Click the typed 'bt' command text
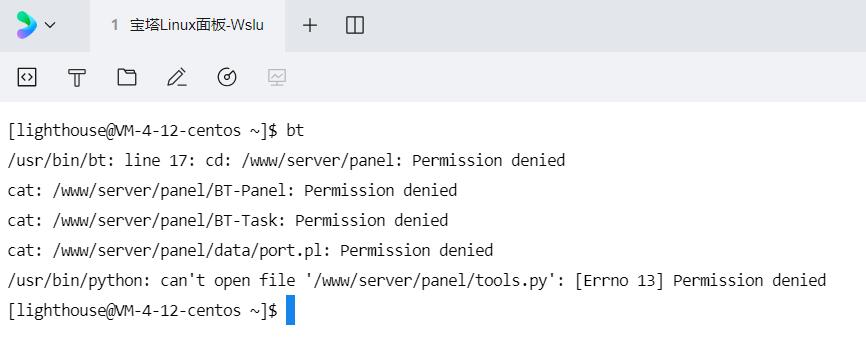 (x=295, y=130)
